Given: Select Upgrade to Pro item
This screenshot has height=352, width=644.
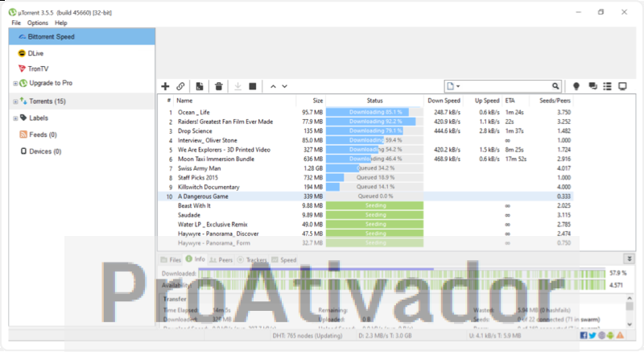Looking at the screenshot, I should pos(51,83).
